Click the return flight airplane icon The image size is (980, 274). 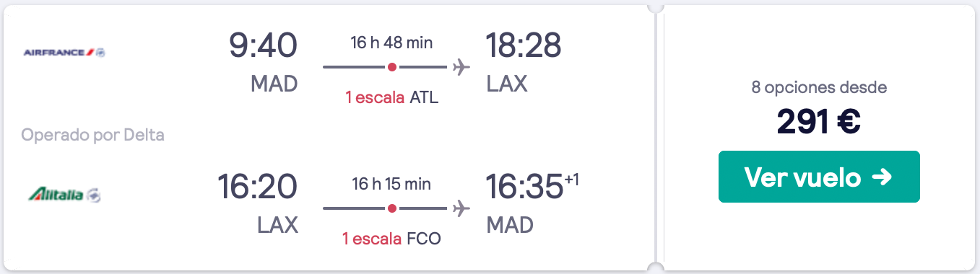click(x=461, y=209)
